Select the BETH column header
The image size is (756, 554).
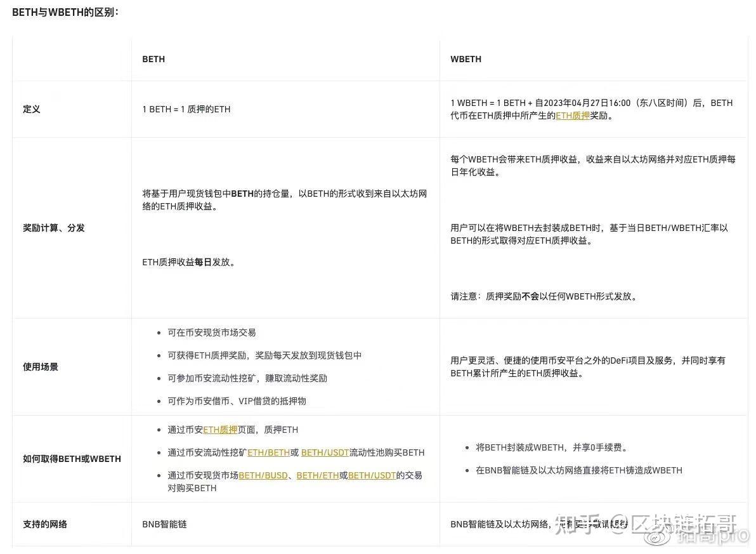(152, 59)
